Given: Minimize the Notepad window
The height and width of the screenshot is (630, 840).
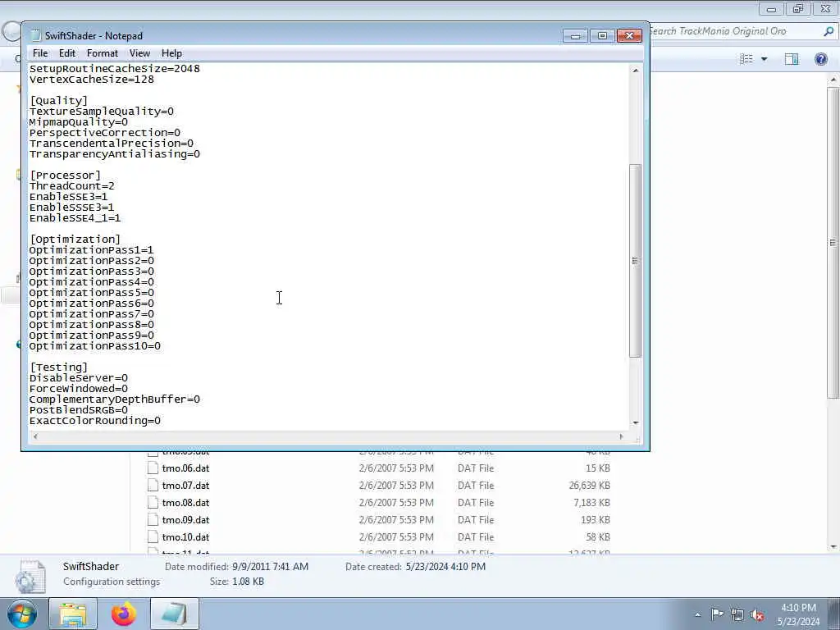Looking at the screenshot, I should coord(575,36).
